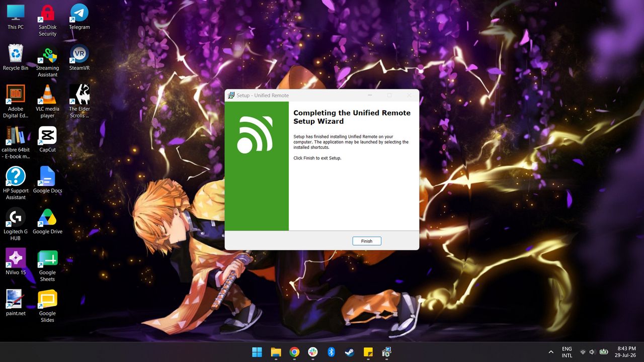
Task: Open the Windows Start menu
Action: pos(257,352)
